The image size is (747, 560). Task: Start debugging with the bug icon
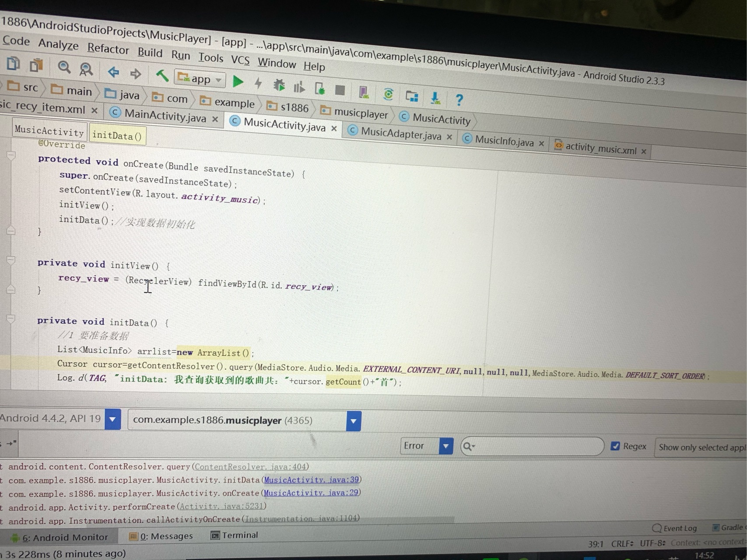[x=279, y=84]
